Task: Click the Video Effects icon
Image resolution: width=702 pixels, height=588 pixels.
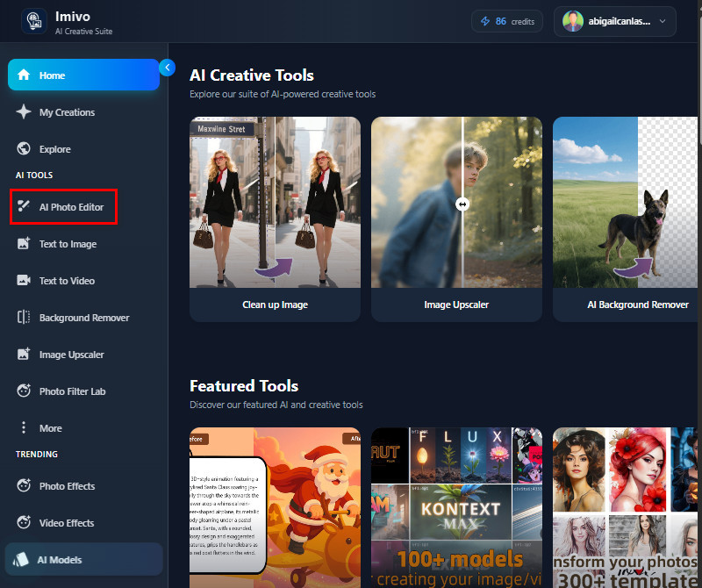Action: point(24,522)
